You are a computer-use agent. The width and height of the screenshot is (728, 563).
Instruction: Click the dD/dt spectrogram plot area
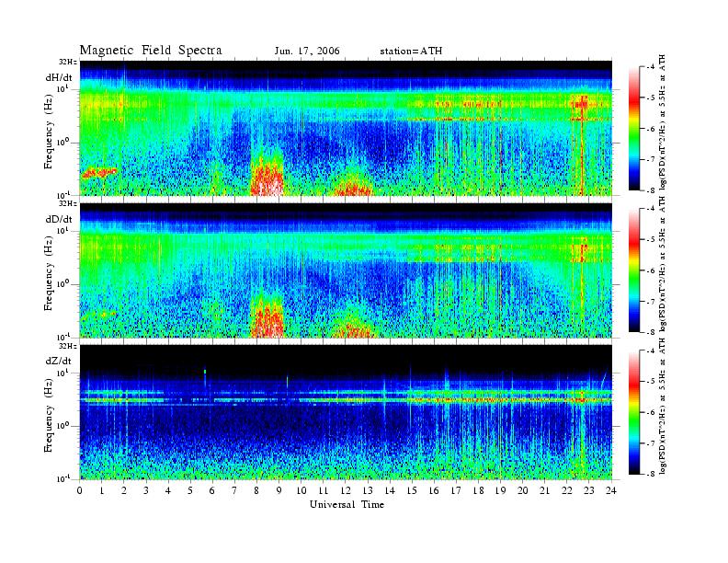[x=346, y=270]
